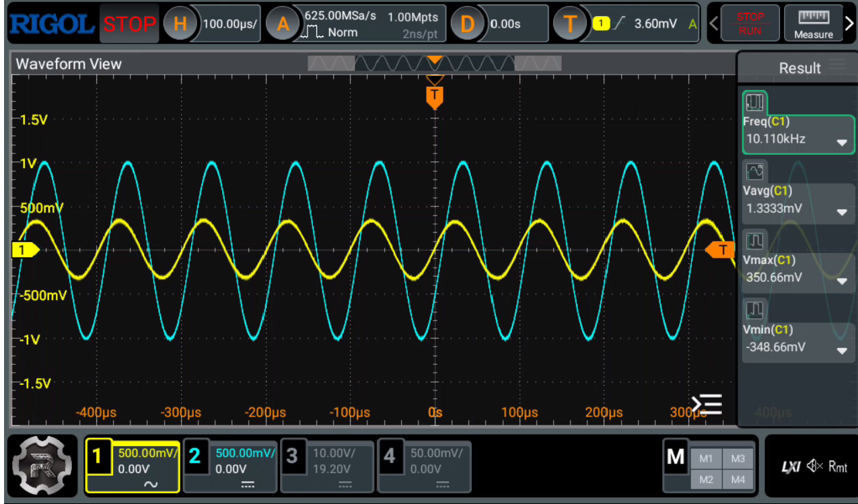858x504 pixels.
Task: Click the 1.5V vertical scale label
Action: coord(34,120)
